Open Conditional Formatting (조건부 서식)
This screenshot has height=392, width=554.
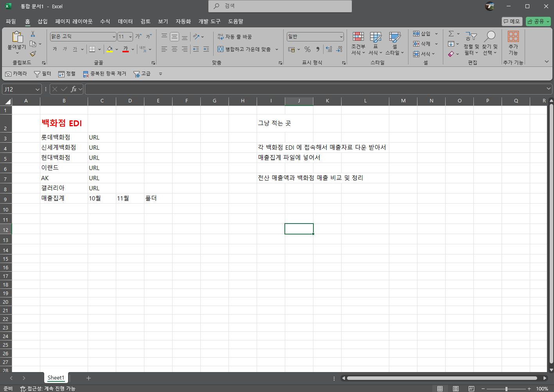pos(358,43)
